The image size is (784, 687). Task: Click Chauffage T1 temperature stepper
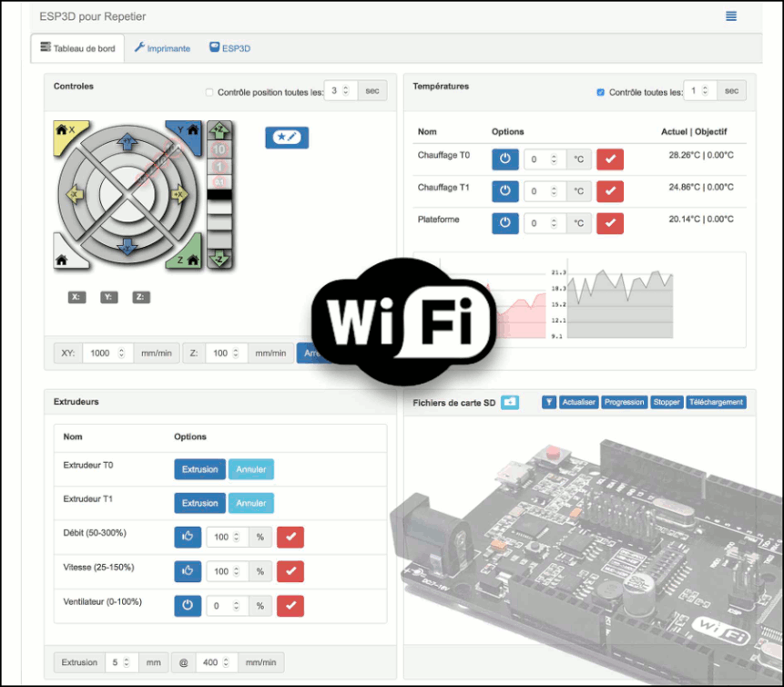[545, 191]
